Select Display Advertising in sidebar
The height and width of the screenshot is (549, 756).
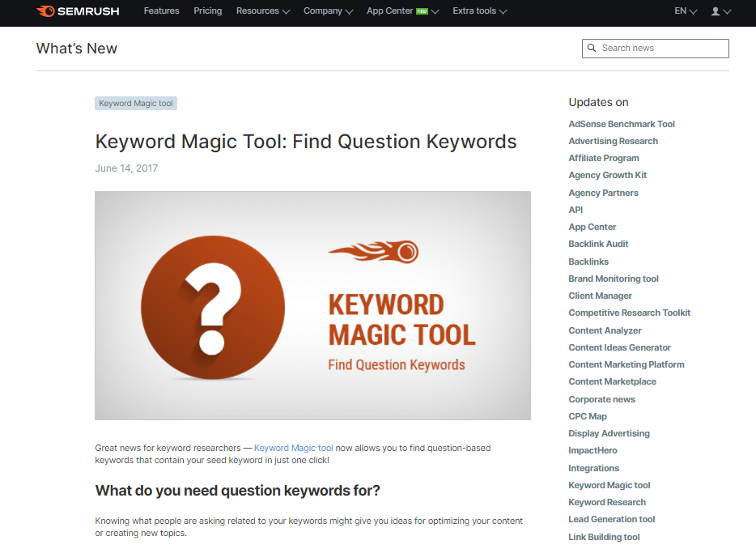[609, 433]
